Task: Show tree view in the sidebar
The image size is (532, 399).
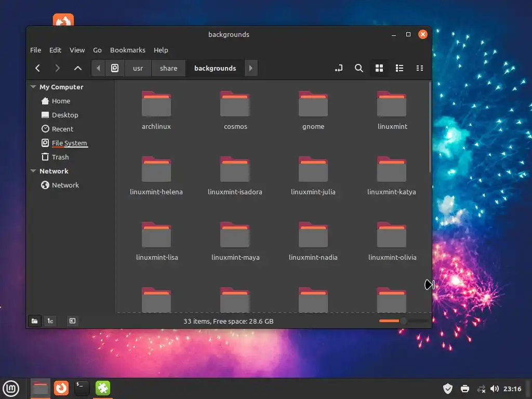Action: (x=50, y=321)
